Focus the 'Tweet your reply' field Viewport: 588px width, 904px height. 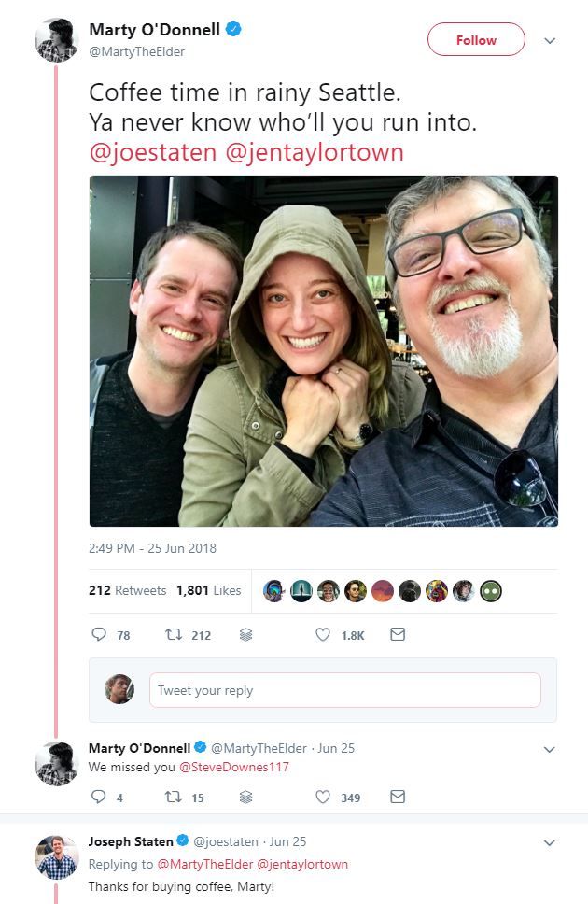click(344, 690)
